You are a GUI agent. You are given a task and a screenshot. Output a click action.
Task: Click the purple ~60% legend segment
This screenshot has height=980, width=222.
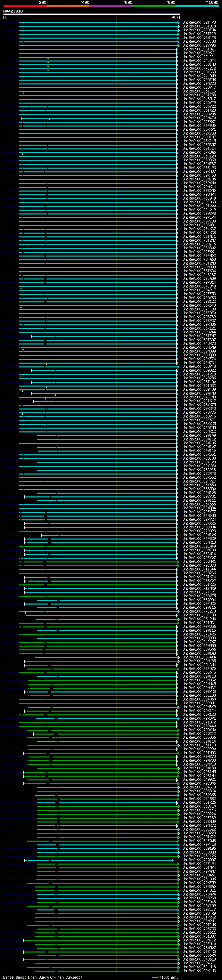[x=111, y=6]
